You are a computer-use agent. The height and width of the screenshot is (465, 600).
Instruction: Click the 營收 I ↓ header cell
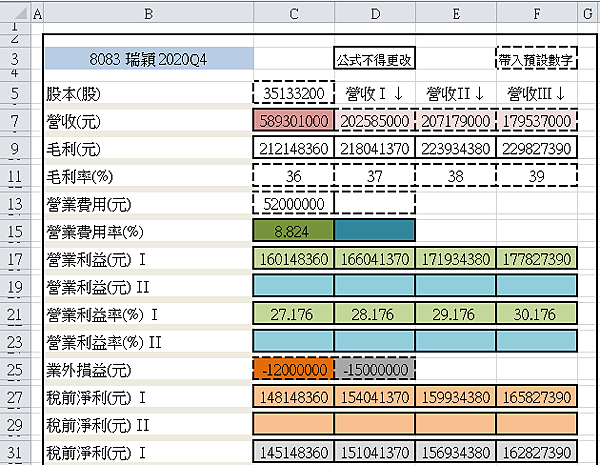point(375,93)
